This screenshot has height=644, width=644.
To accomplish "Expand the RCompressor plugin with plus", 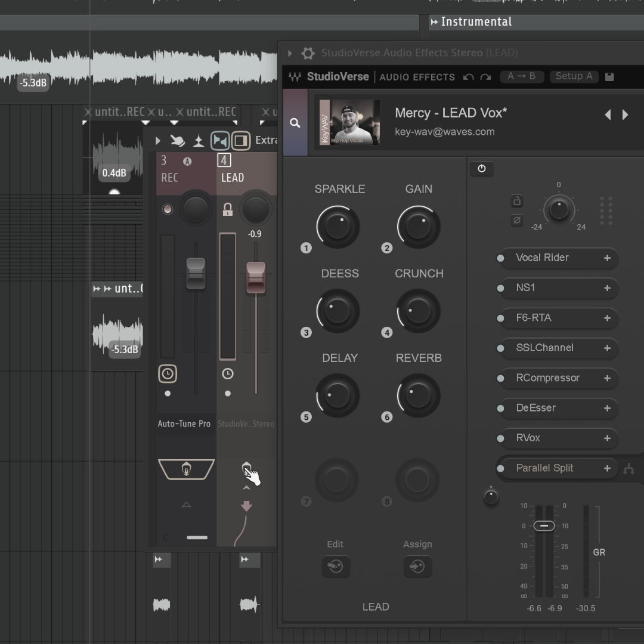I will point(607,378).
